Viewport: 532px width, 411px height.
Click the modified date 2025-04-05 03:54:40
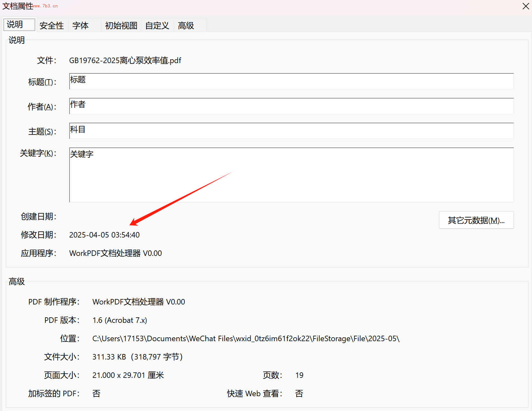coord(104,235)
